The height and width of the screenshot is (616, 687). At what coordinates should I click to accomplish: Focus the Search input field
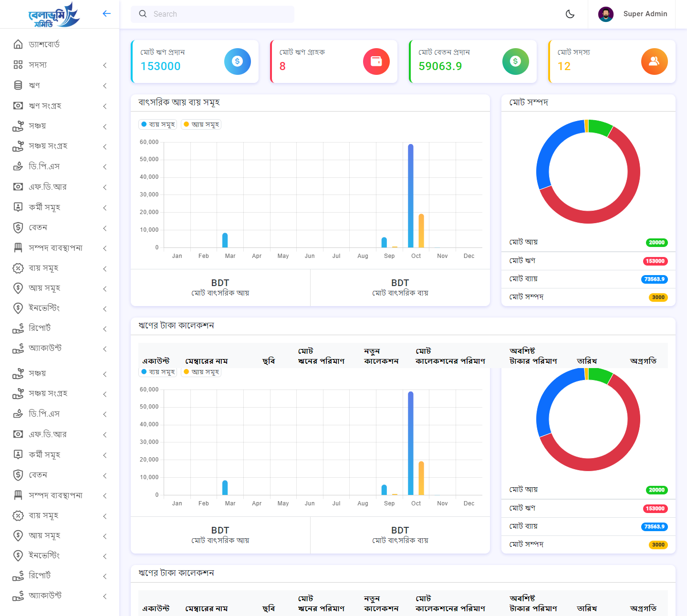click(x=212, y=14)
